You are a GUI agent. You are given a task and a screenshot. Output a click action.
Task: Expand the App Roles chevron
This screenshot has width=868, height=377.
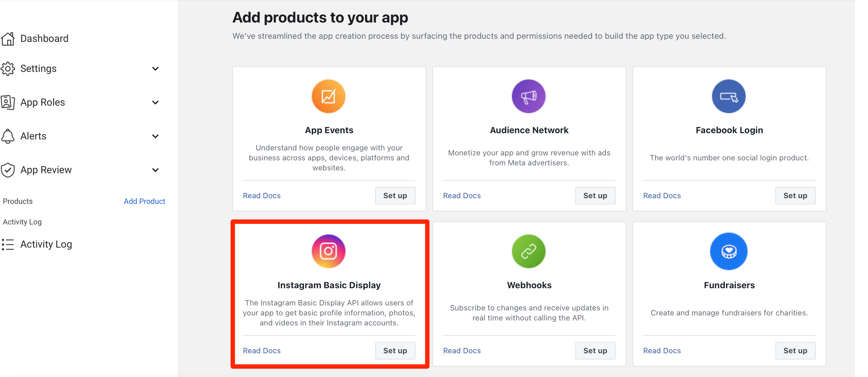pos(155,103)
